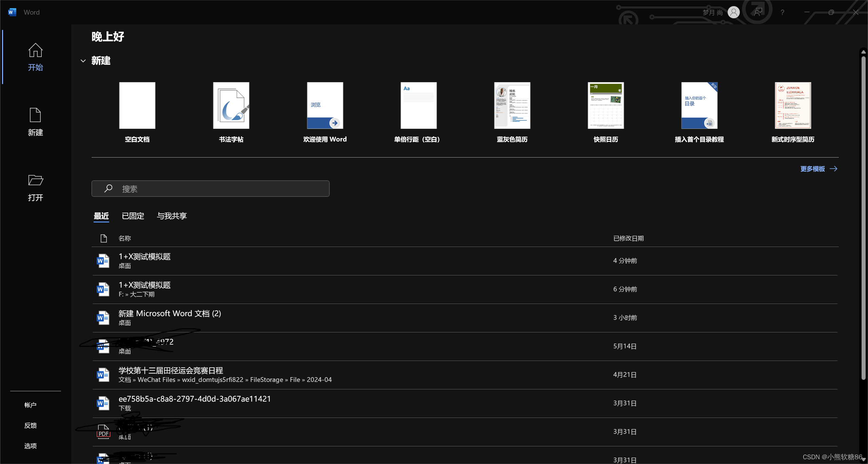
Task: Switch to the 与我共享 tab
Action: click(172, 216)
